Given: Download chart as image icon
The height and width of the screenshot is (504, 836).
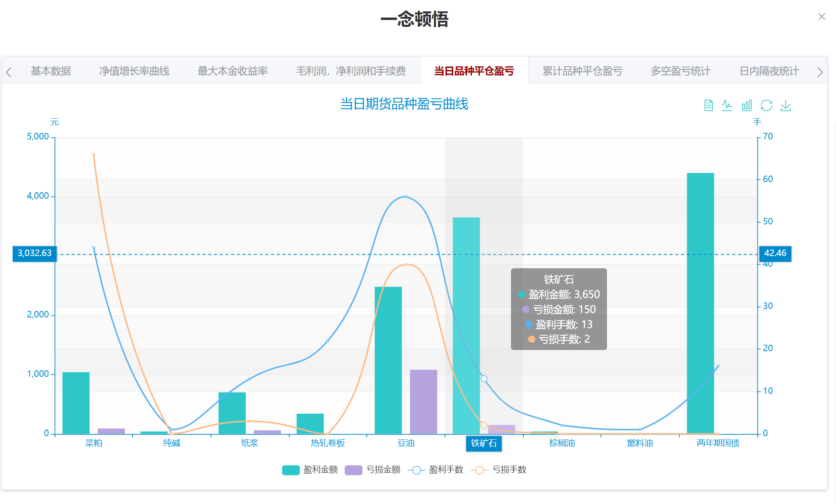Looking at the screenshot, I should (x=786, y=106).
